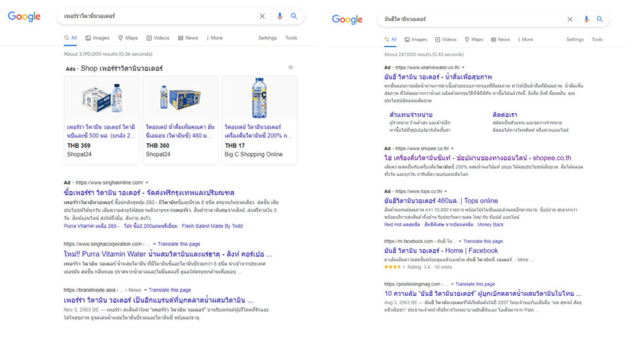Open the THB 360 Shopat24 product image
644x340 pixels.
click(x=180, y=99)
